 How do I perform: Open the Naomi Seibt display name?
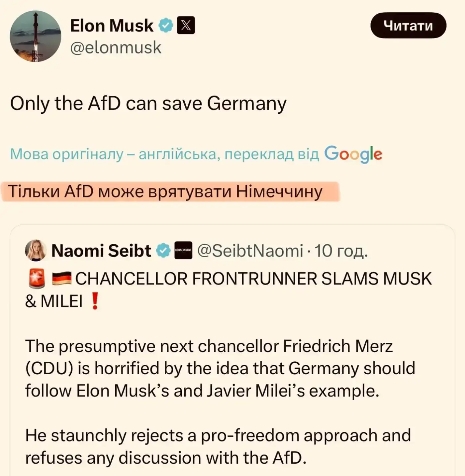pyautogui.click(x=101, y=250)
